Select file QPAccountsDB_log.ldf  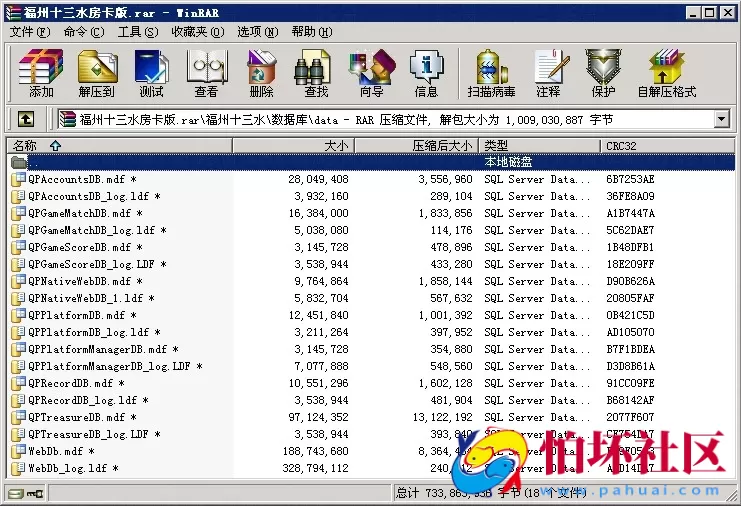pyautogui.click(x=94, y=196)
